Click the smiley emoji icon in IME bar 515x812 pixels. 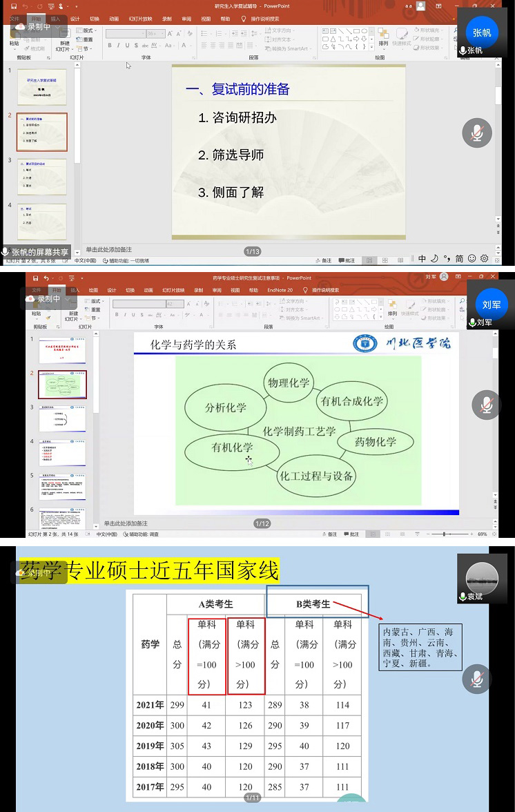click(472, 258)
